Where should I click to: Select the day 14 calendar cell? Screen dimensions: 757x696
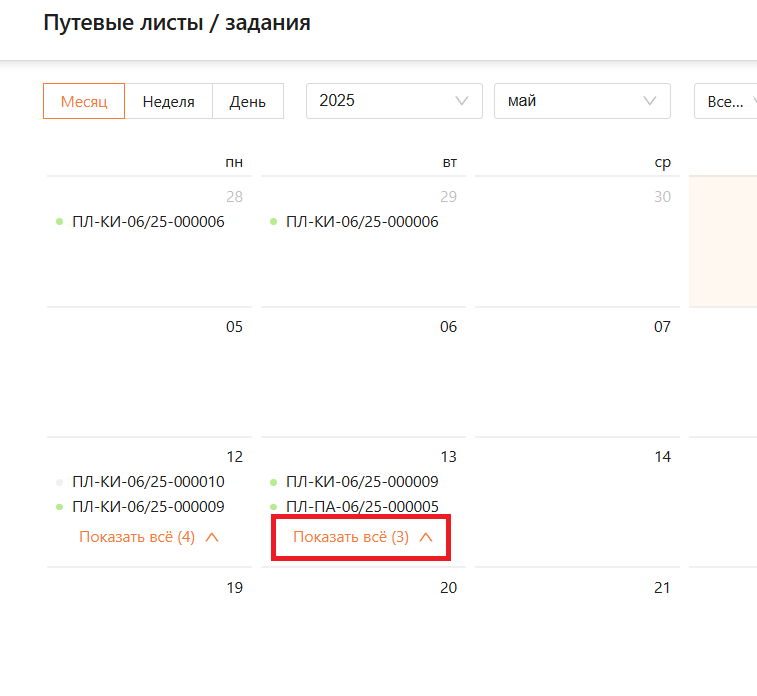(577, 500)
